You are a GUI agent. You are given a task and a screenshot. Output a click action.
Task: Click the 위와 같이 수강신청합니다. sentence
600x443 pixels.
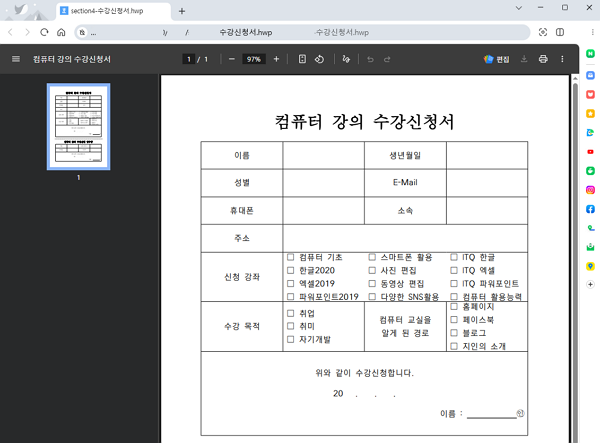coord(364,373)
